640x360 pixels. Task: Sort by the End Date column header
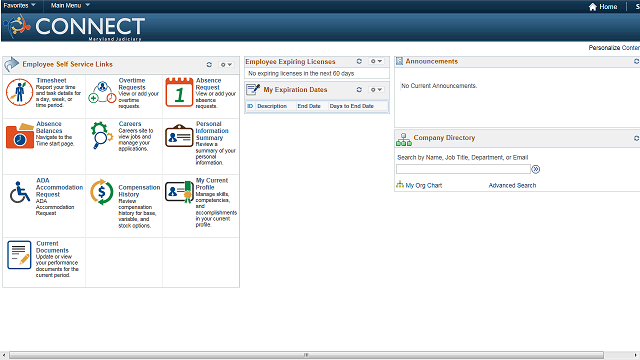[x=309, y=106]
